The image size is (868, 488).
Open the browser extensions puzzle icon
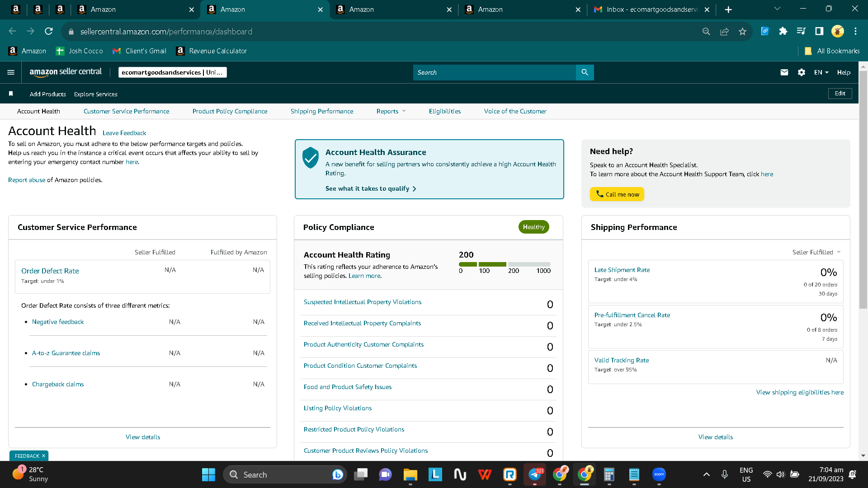(x=783, y=31)
